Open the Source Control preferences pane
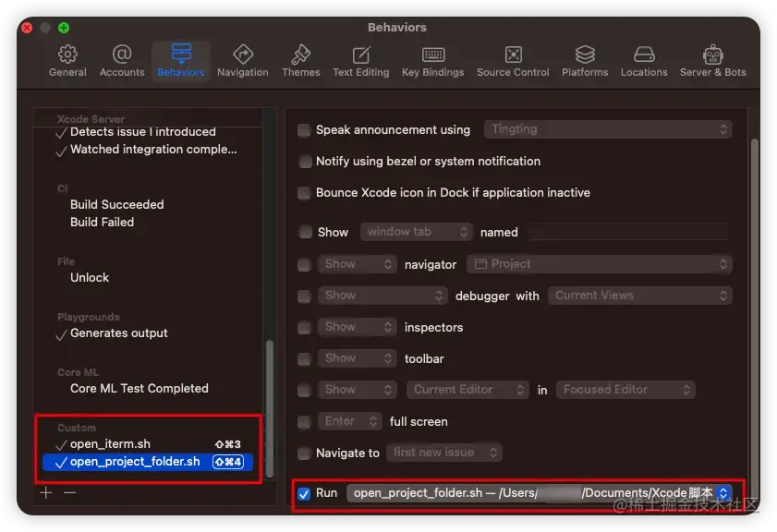The image size is (777, 532). (x=513, y=62)
